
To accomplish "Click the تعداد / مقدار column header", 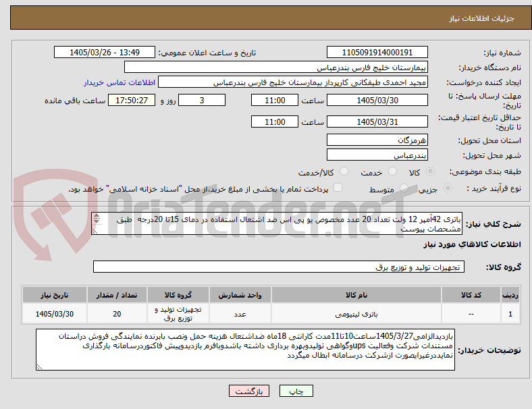I will click(x=117, y=295).
